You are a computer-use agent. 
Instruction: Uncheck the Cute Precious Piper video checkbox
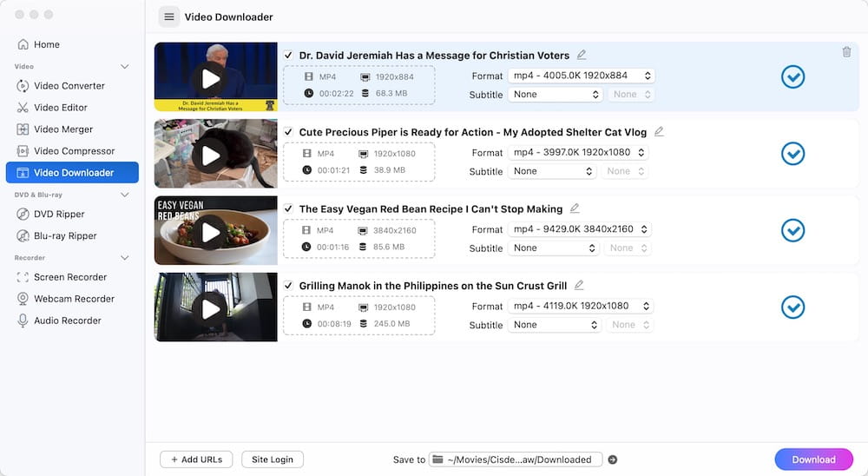(x=288, y=132)
